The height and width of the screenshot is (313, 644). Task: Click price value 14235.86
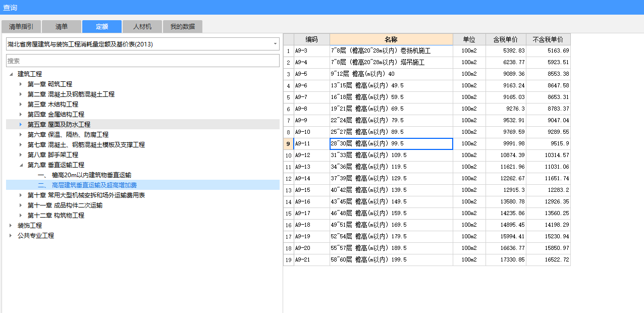[x=506, y=214]
